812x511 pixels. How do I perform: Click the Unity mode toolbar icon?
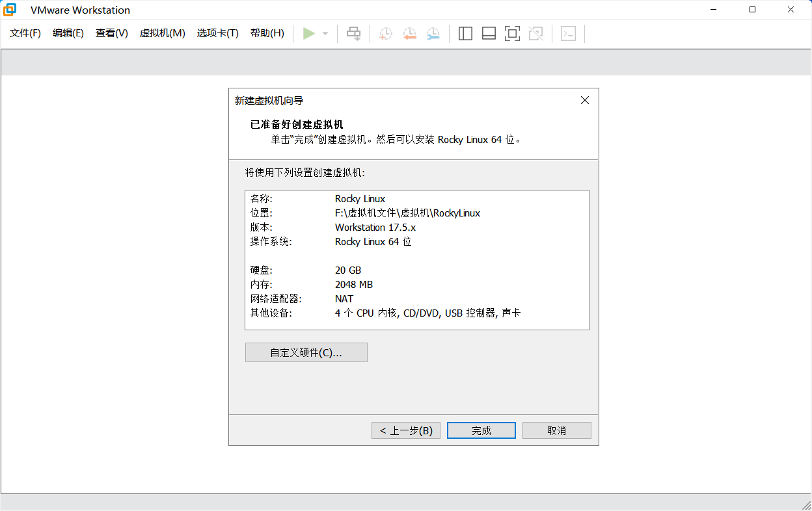coord(535,34)
